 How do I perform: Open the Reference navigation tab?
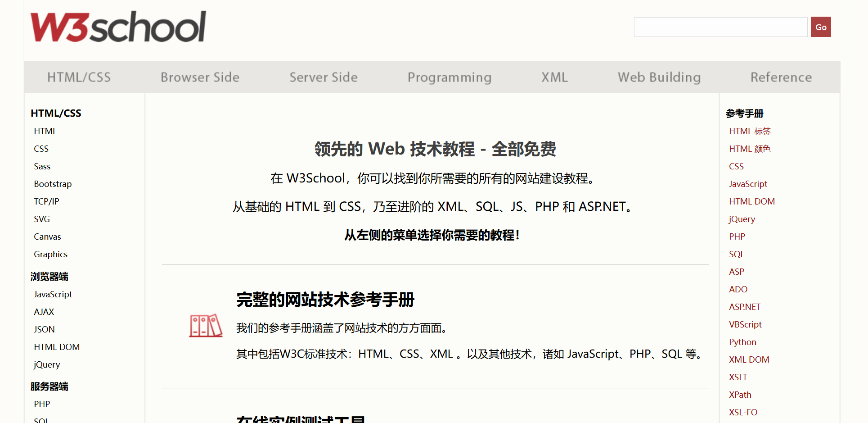(x=781, y=77)
